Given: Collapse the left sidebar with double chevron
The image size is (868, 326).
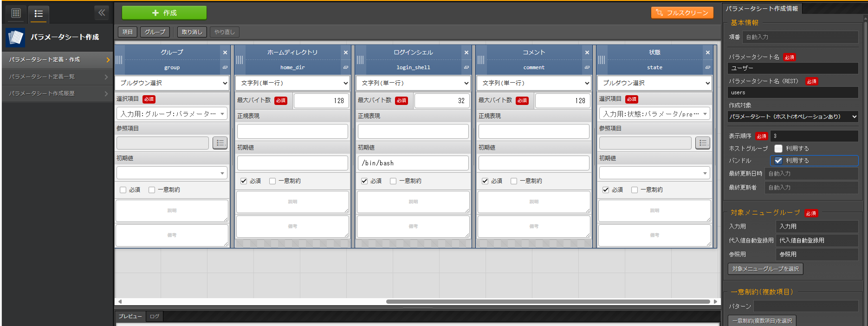Looking at the screenshot, I should tap(102, 13).
